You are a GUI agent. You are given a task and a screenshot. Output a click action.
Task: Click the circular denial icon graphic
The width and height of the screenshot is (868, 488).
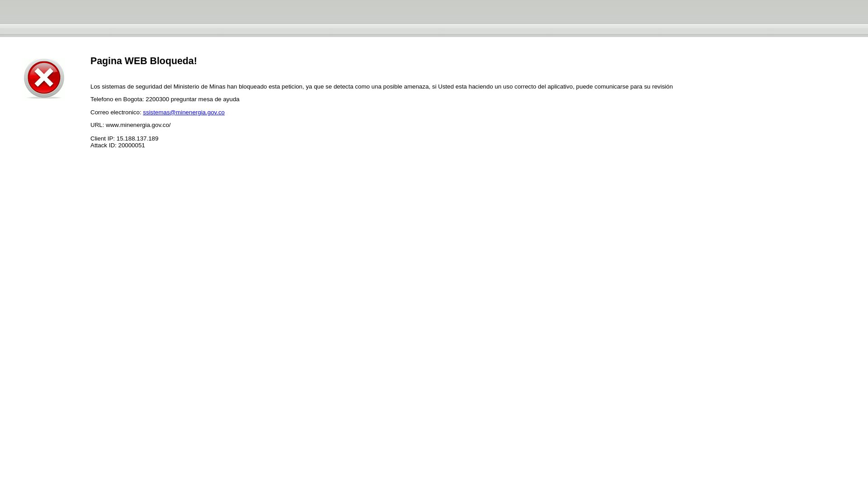point(43,79)
